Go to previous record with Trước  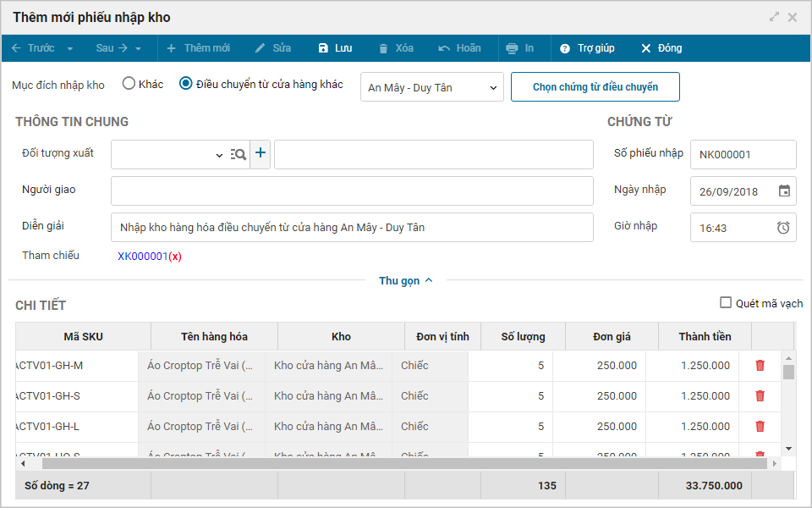[x=33, y=48]
